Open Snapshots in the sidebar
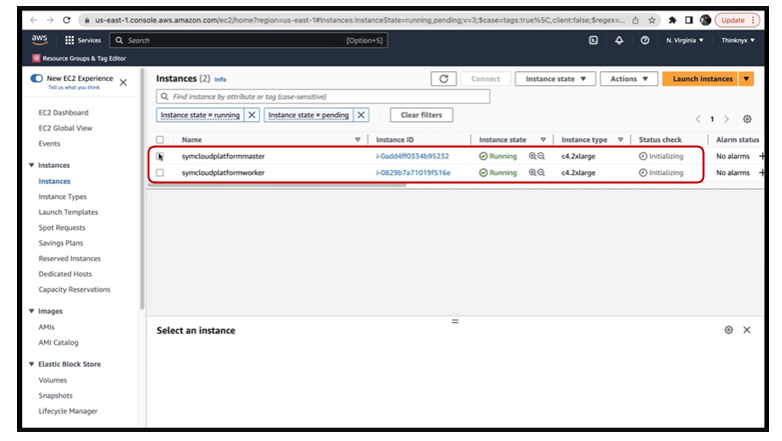The image size is (782, 441). (x=55, y=396)
